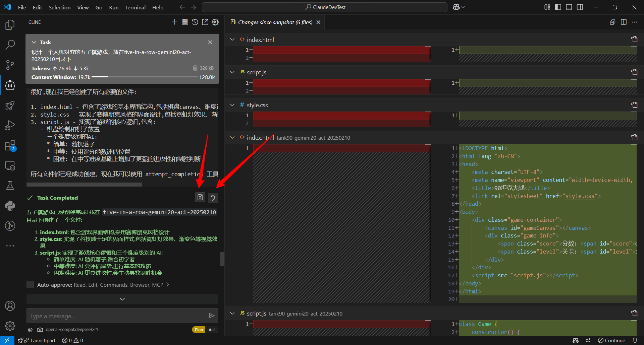
Task: Open file icon for first index.html diff
Action: tap(634, 40)
